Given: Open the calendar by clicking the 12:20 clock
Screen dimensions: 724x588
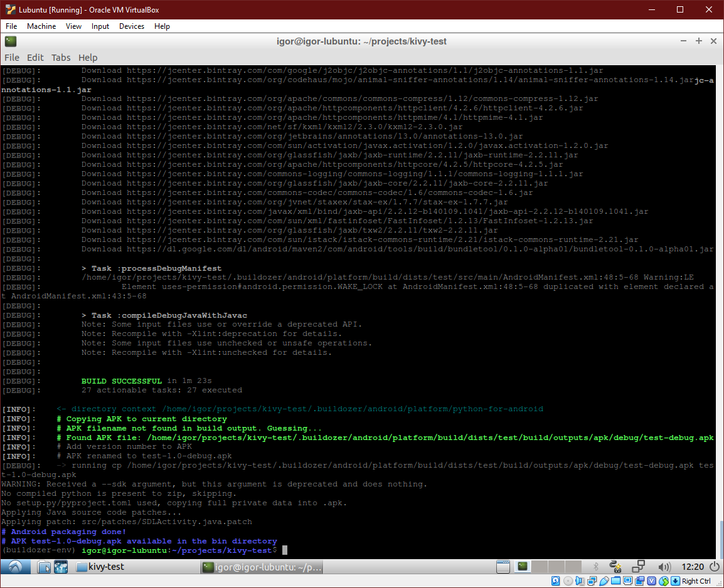Looking at the screenshot, I should coord(693,567).
